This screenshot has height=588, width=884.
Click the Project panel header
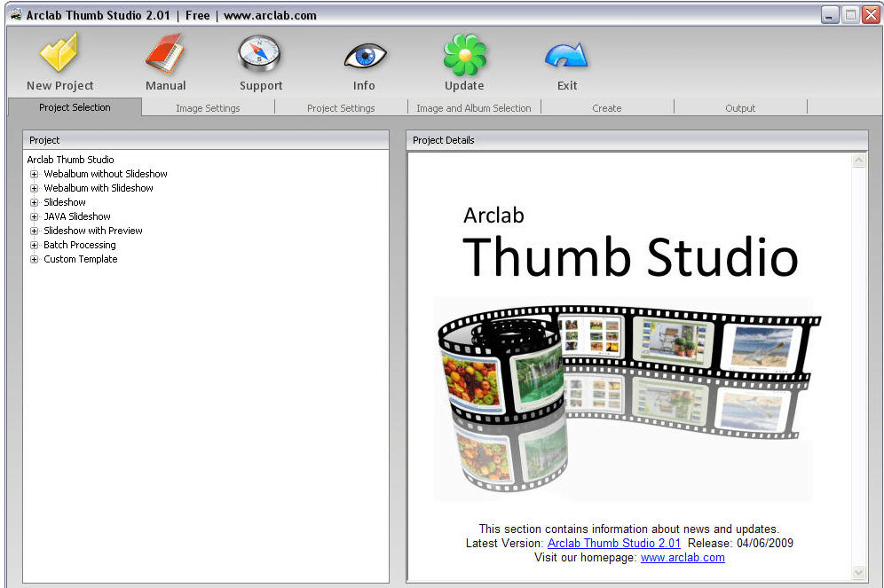206,140
